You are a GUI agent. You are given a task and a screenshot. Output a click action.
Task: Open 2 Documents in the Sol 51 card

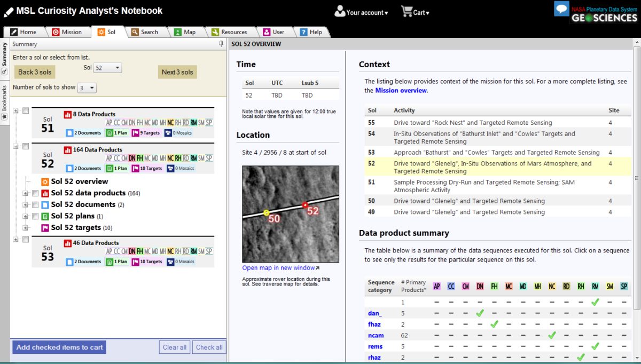tap(84, 132)
